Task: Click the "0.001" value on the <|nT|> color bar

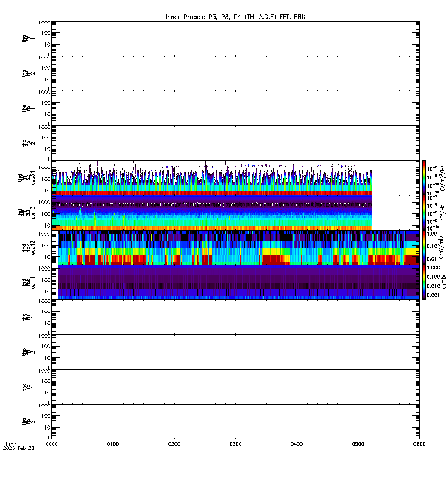Action: (x=434, y=295)
